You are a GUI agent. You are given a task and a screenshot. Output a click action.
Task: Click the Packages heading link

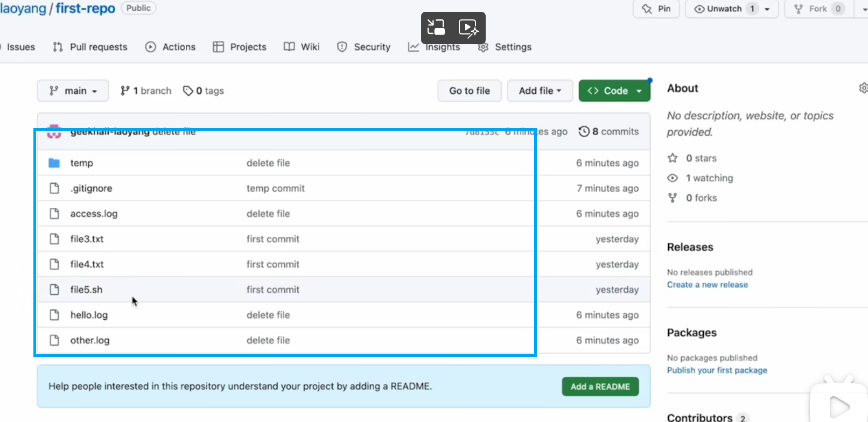tap(692, 333)
